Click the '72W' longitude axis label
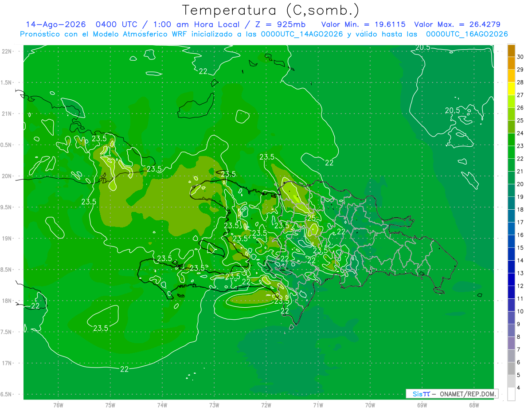This screenshot has width=532, height=411. 266,405
